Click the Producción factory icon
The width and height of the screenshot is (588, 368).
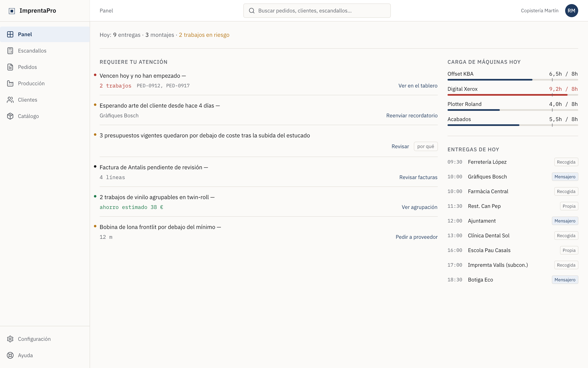[10, 83]
